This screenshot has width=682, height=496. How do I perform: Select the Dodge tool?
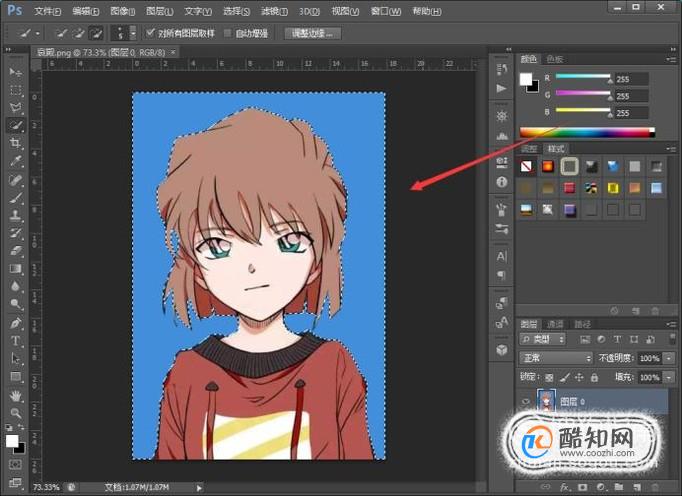16,304
